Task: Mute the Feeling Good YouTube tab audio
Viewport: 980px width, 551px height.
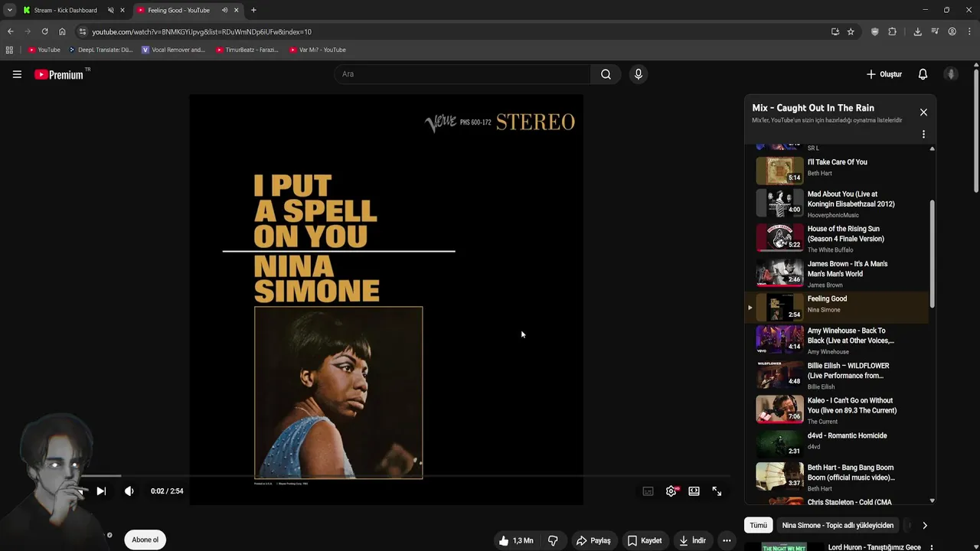Action: click(224, 10)
